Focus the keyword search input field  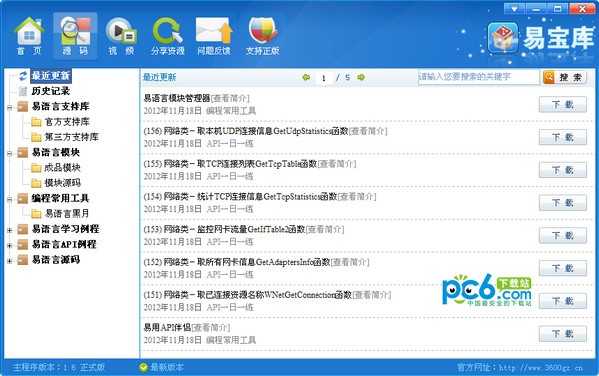point(479,77)
